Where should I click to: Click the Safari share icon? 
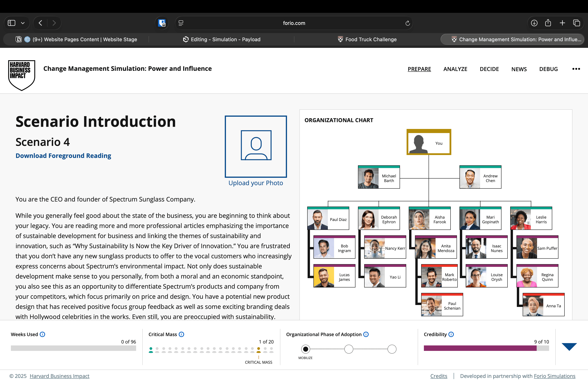[x=548, y=23]
